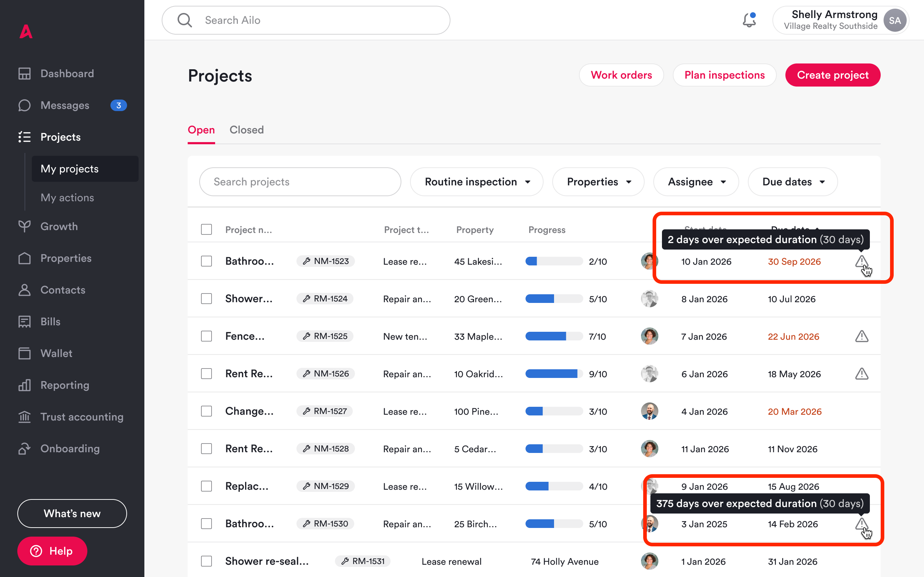This screenshot has width=924, height=577.
Task: Toggle the select-all header checkbox
Action: [206, 229]
